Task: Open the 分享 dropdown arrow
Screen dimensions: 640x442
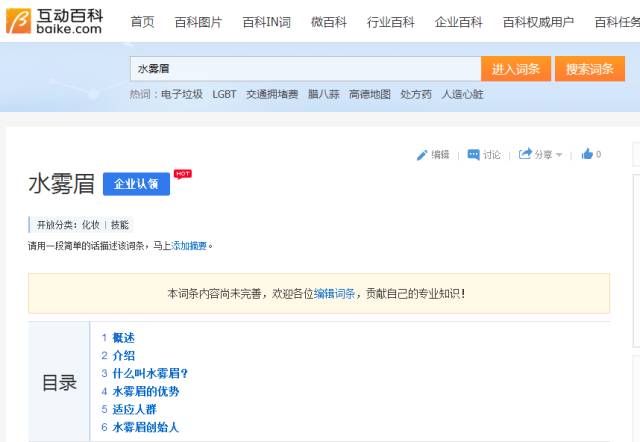Action: click(559, 155)
